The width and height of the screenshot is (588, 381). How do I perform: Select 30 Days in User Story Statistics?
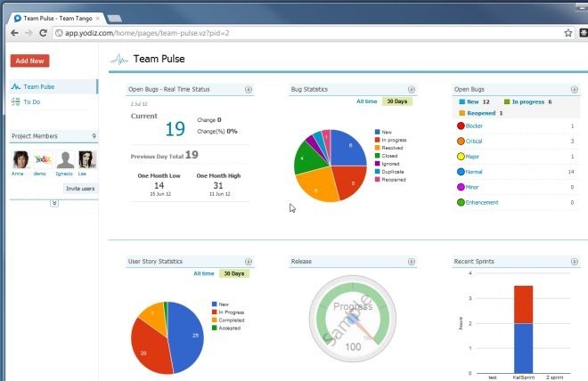point(234,273)
